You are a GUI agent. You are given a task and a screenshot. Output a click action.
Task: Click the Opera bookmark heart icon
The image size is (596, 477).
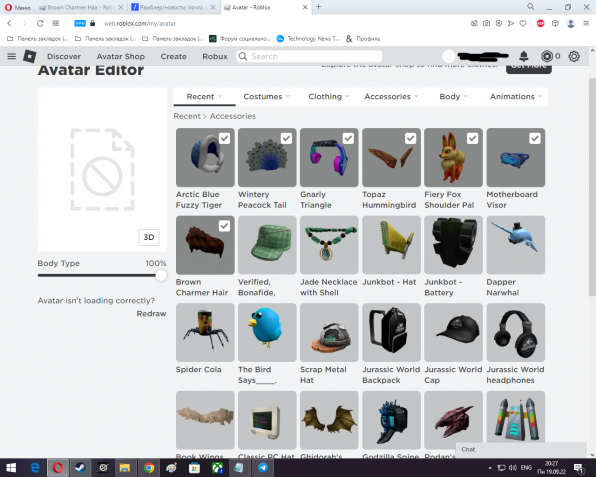tap(523, 23)
